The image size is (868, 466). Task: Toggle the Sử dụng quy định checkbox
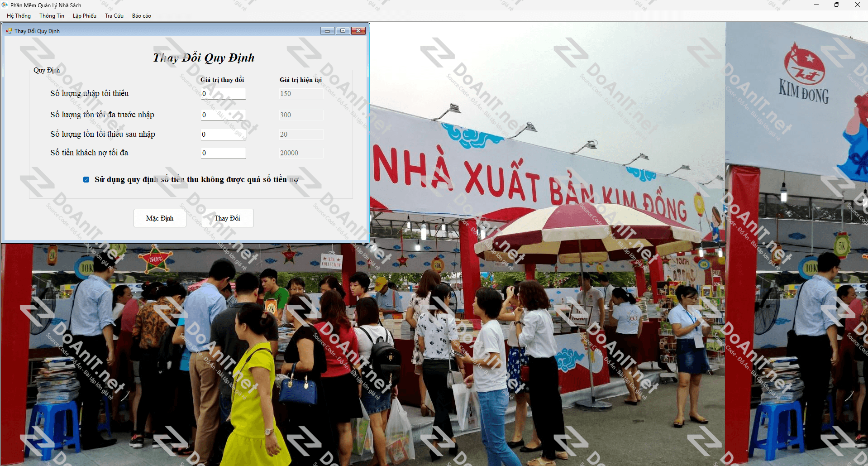[x=86, y=180]
